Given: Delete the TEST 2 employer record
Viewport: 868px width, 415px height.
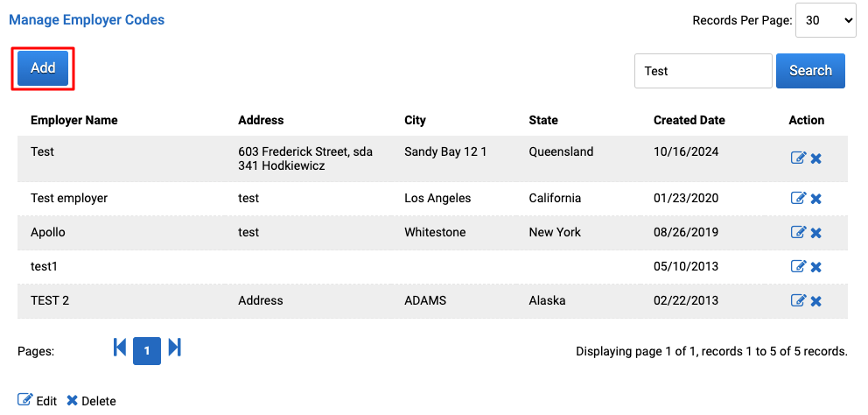Looking at the screenshot, I should click(815, 301).
